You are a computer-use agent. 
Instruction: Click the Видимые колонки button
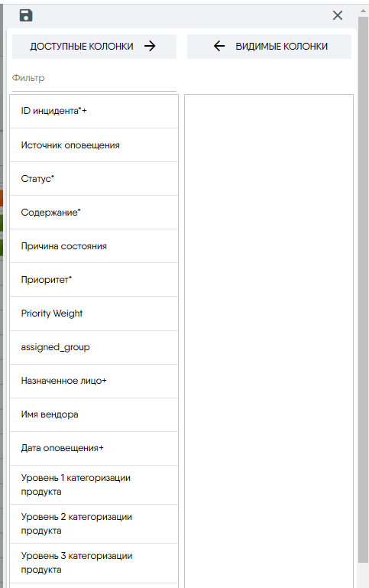point(269,47)
